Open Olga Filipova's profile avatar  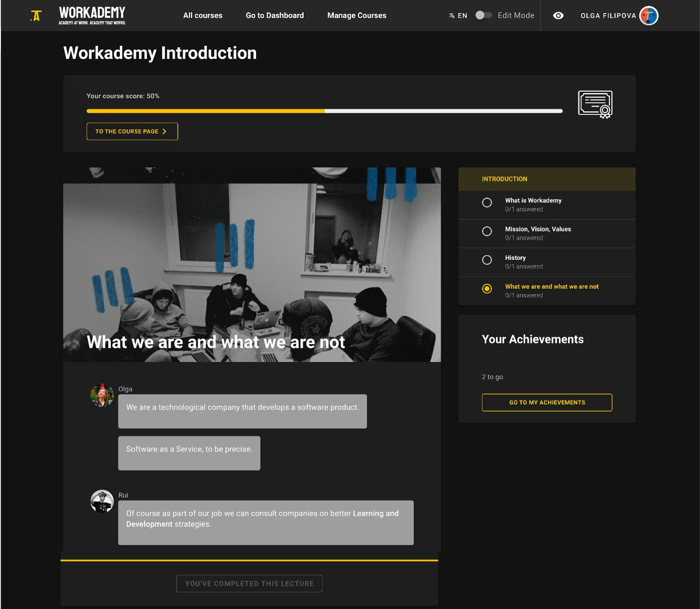point(648,15)
